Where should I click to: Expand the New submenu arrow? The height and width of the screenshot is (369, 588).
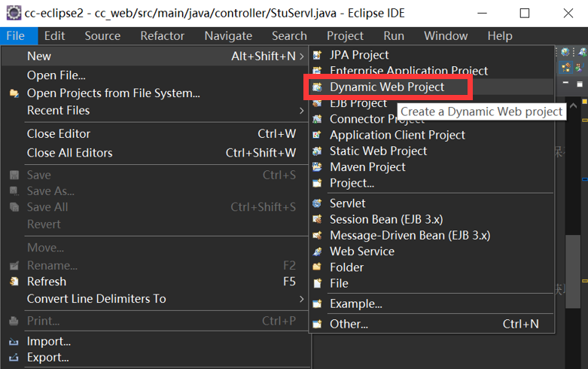click(x=302, y=56)
